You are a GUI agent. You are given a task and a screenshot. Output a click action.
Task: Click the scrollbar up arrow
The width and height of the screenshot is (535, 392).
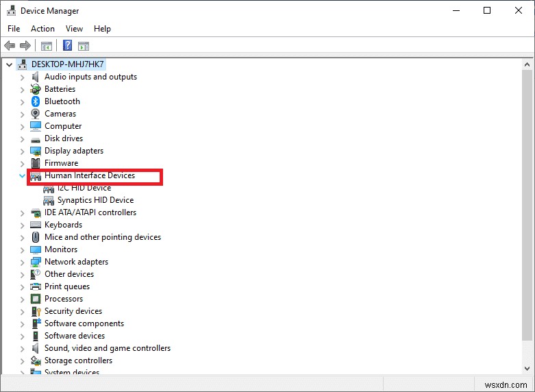[x=527, y=64]
